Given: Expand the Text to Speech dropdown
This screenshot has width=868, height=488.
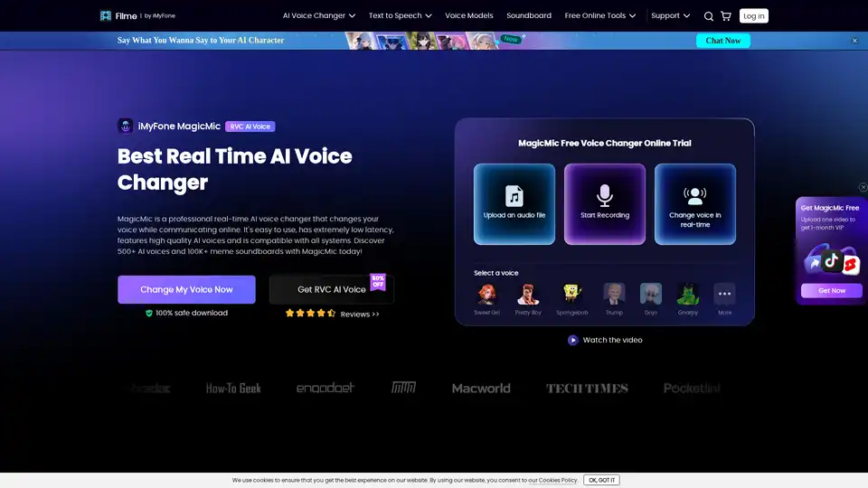Looking at the screenshot, I should click(400, 16).
